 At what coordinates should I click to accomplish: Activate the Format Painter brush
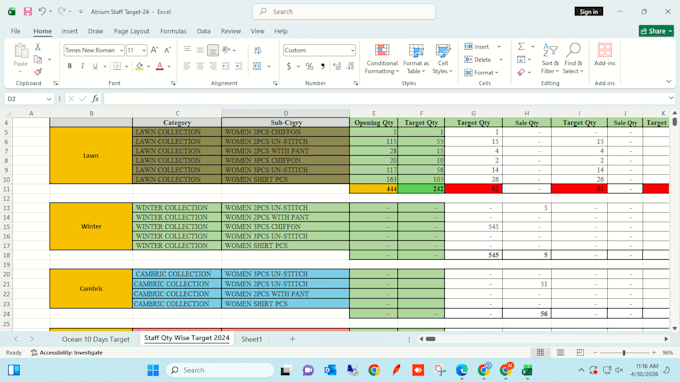coord(38,72)
